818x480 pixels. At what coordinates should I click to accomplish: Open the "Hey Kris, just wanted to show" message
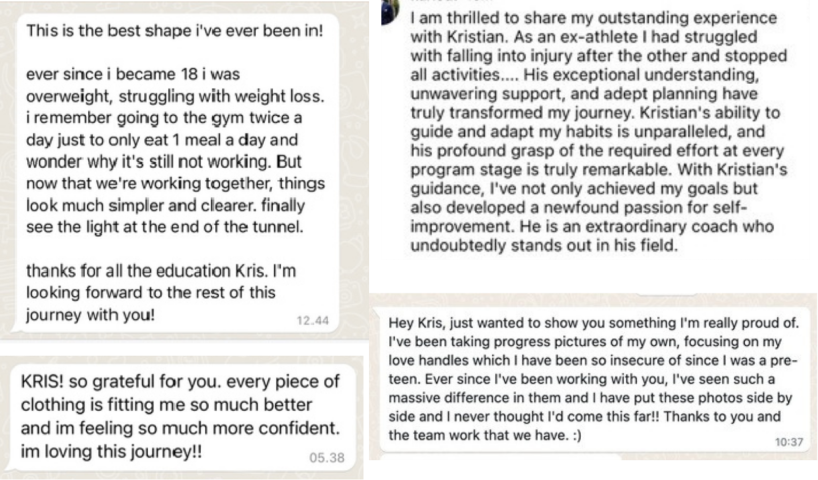click(594, 379)
